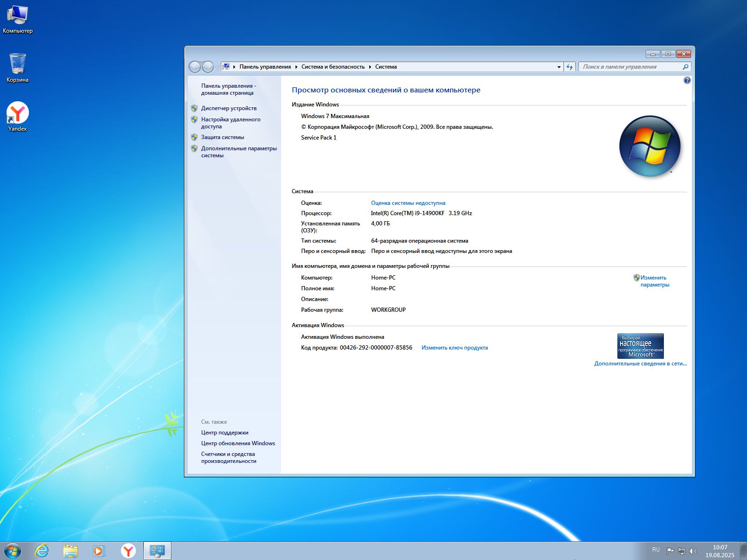
Task: Launch Windows Media Player from taskbar
Action: coord(99,551)
